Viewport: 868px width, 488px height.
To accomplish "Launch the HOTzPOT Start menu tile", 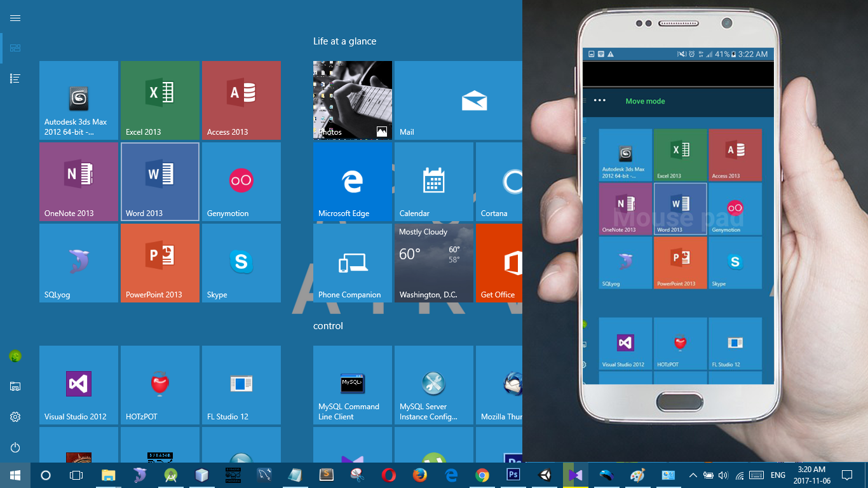I will (160, 385).
